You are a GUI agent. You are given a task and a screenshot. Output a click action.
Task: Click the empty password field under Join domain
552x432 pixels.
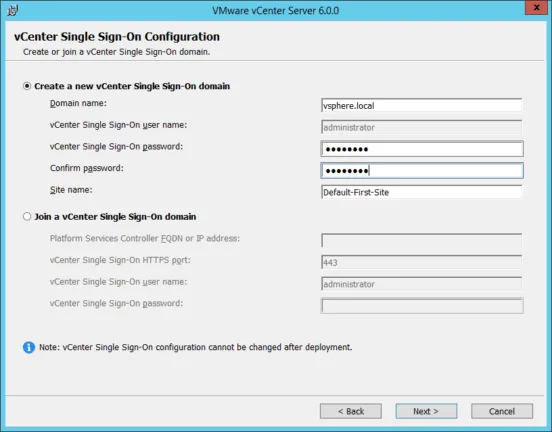click(x=422, y=306)
